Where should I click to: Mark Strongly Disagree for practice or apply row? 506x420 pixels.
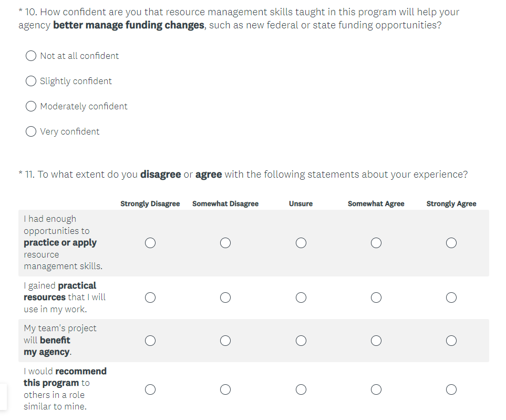[150, 243]
